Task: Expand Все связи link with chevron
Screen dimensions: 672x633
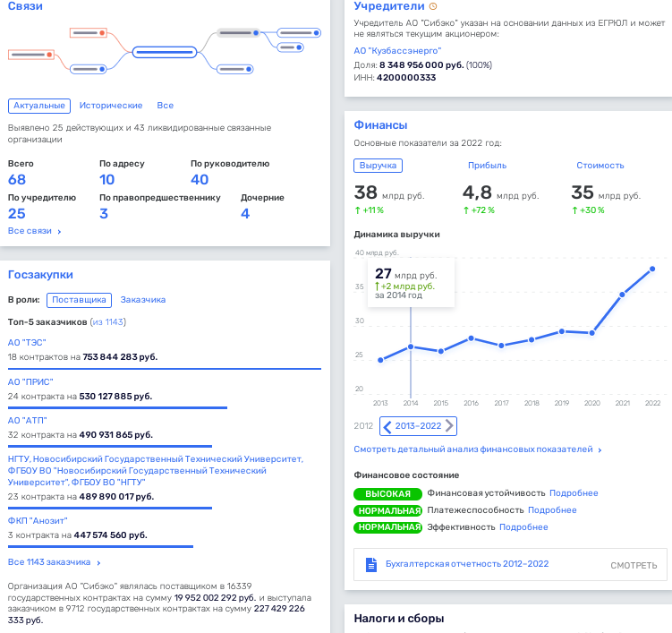Action: point(35,231)
